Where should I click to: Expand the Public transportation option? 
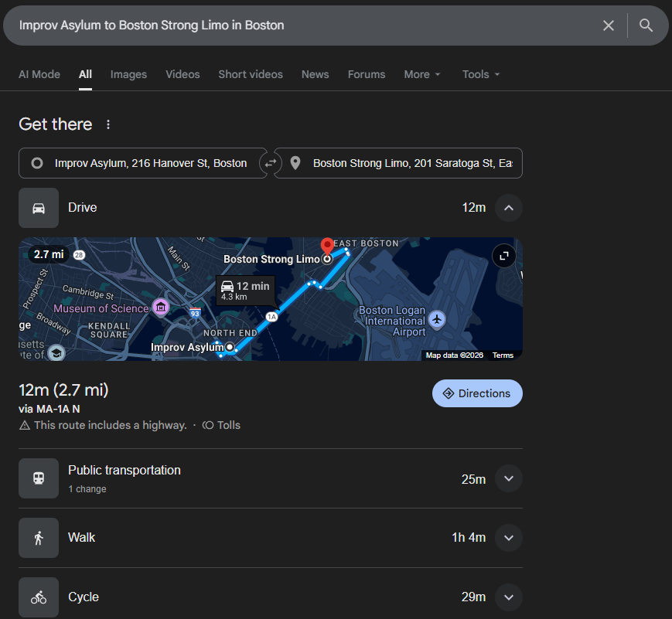tap(508, 479)
